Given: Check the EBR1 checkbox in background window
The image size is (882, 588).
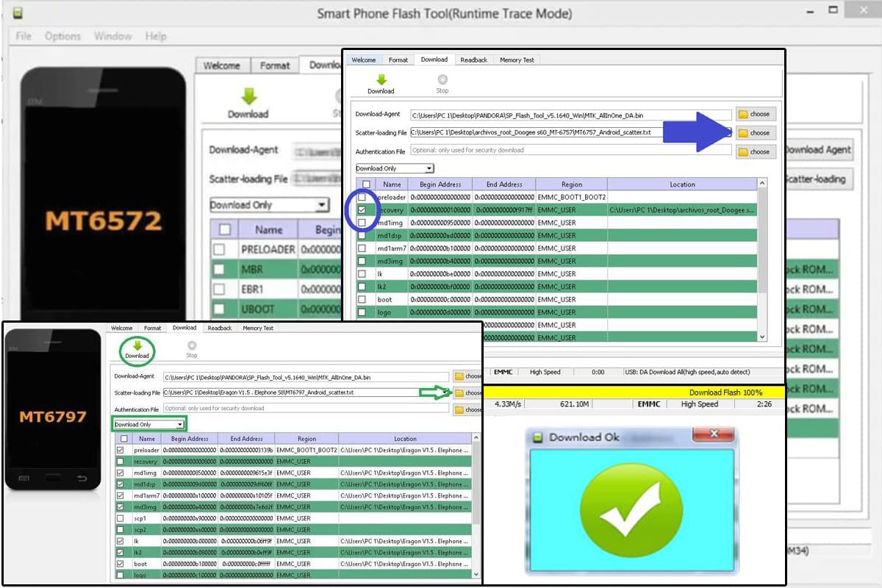Looking at the screenshot, I should (x=219, y=290).
